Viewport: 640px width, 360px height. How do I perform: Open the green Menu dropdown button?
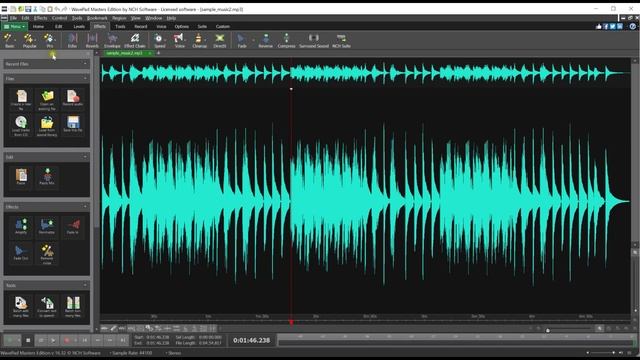(15, 27)
